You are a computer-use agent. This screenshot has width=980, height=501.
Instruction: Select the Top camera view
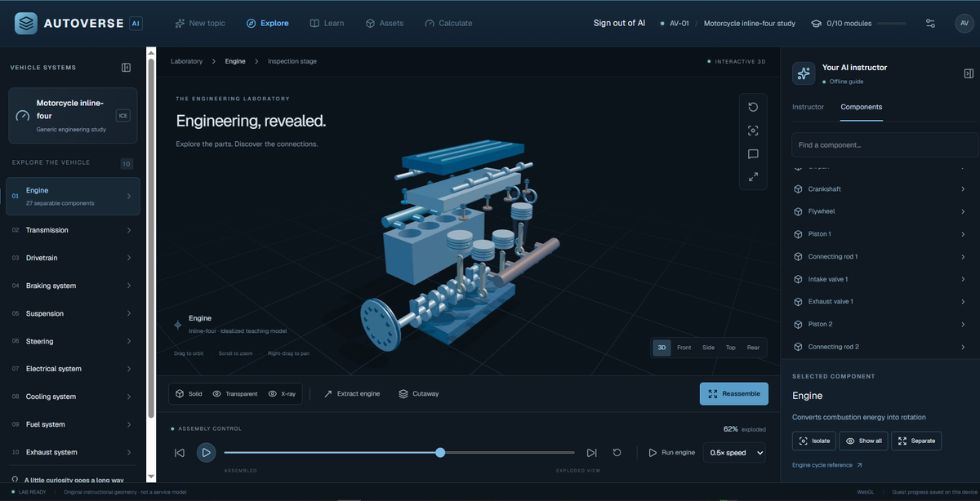click(731, 348)
